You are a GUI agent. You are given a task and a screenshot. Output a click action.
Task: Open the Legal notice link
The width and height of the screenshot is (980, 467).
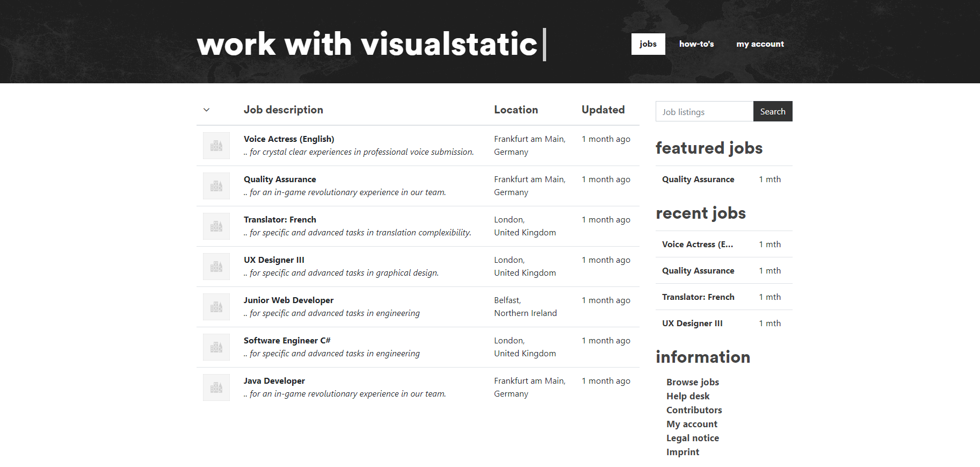click(692, 438)
